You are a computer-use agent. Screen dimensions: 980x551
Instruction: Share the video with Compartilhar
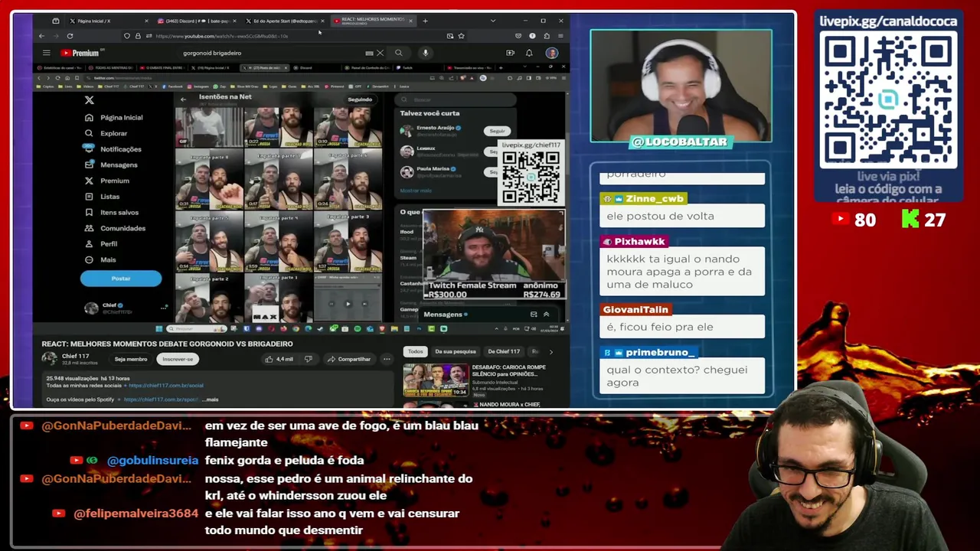(349, 359)
